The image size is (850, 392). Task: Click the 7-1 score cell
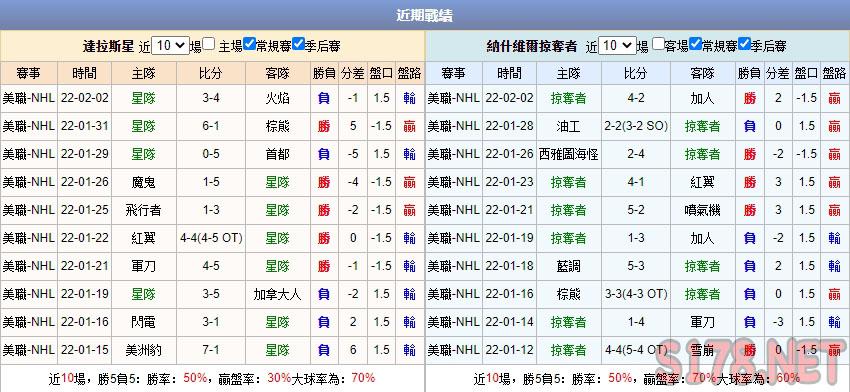211,350
